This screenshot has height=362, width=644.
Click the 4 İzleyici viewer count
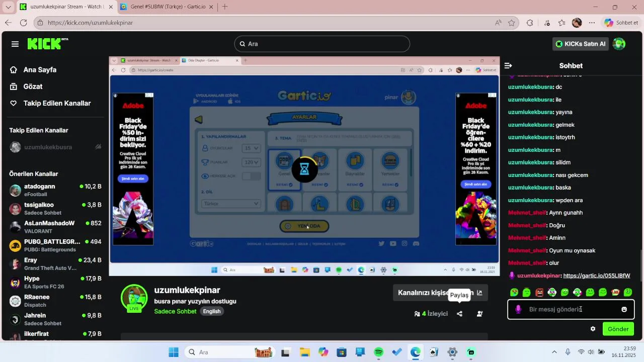tap(431, 314)
